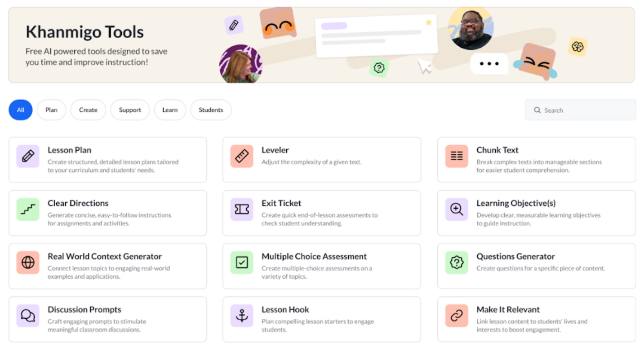Click the Learning Objective(s) magnifier icon

pyautogui.click(x=457, y=209)
